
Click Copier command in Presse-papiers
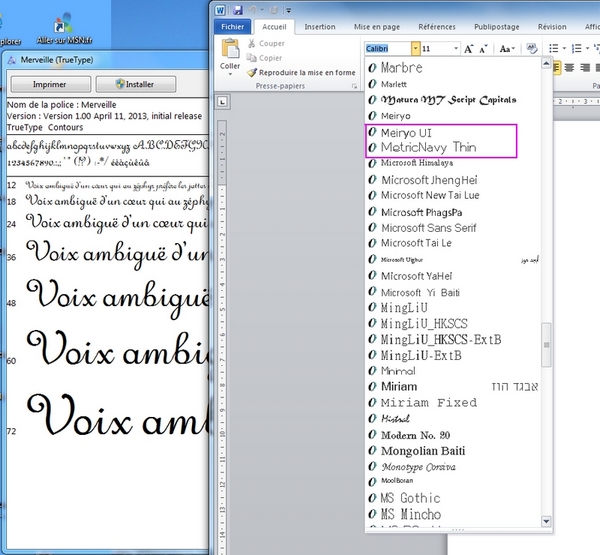point(264,58)
